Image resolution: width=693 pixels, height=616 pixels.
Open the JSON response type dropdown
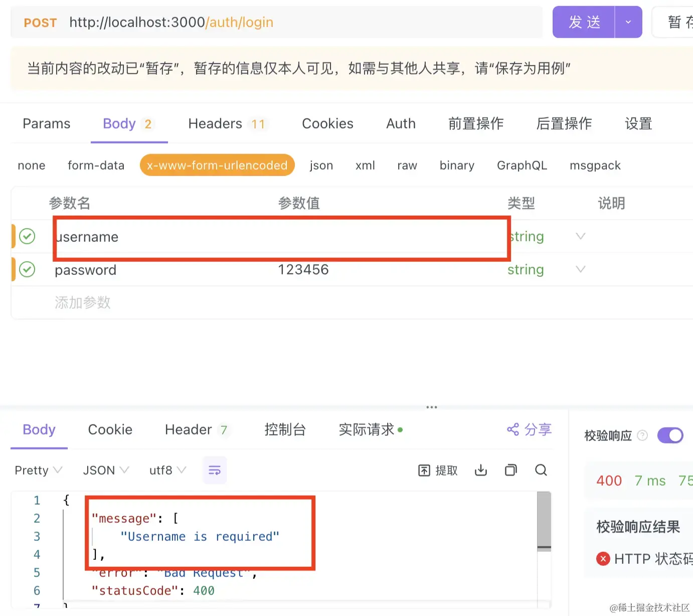click(106, 470)
